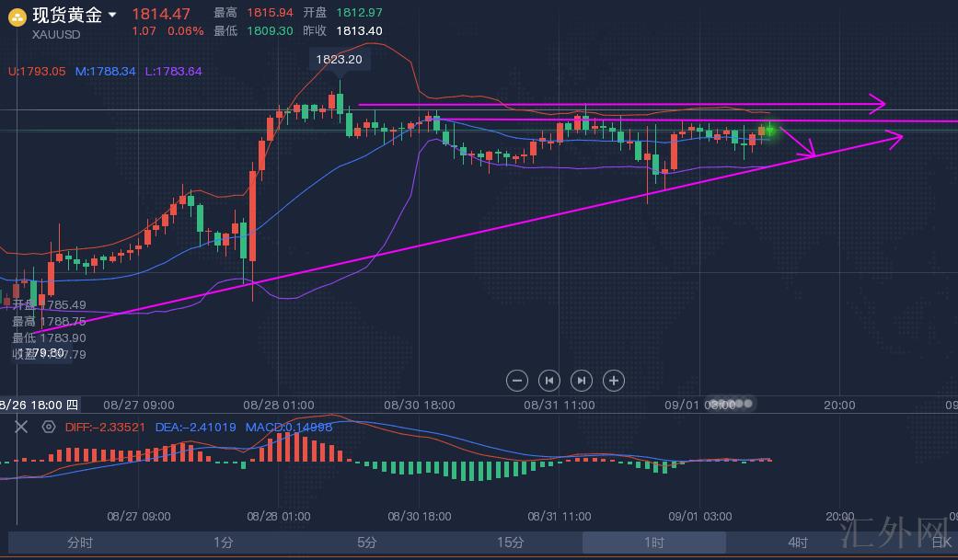Select the 1时 hourly tab
The width and height of the screenshot is (958, 560).
click(653, 543)
